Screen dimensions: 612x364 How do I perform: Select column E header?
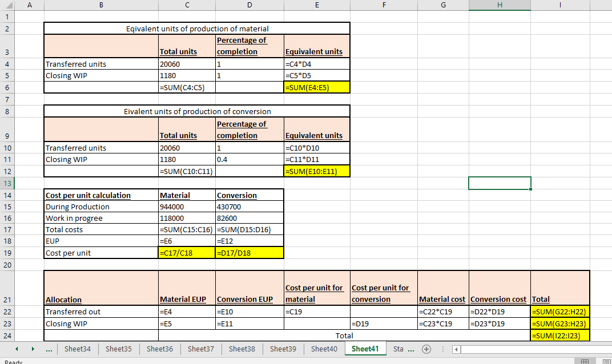pyautogui.click(x=317, y=5)
